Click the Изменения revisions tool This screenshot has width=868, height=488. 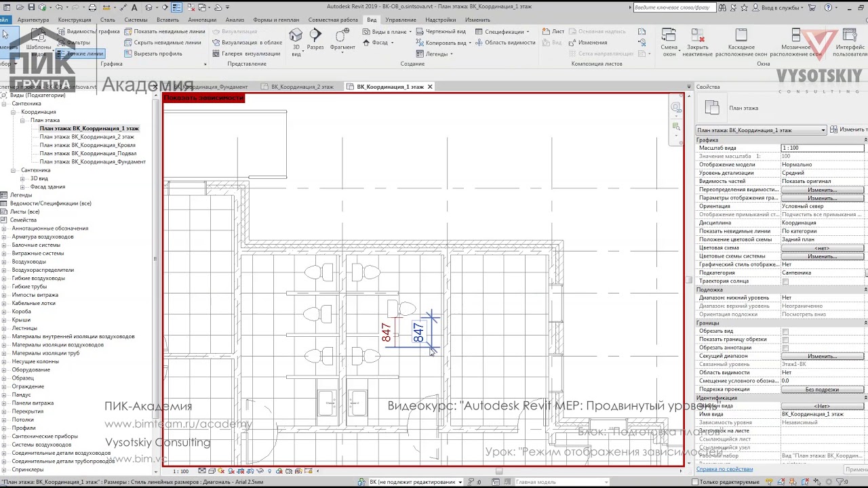point(588,43)
